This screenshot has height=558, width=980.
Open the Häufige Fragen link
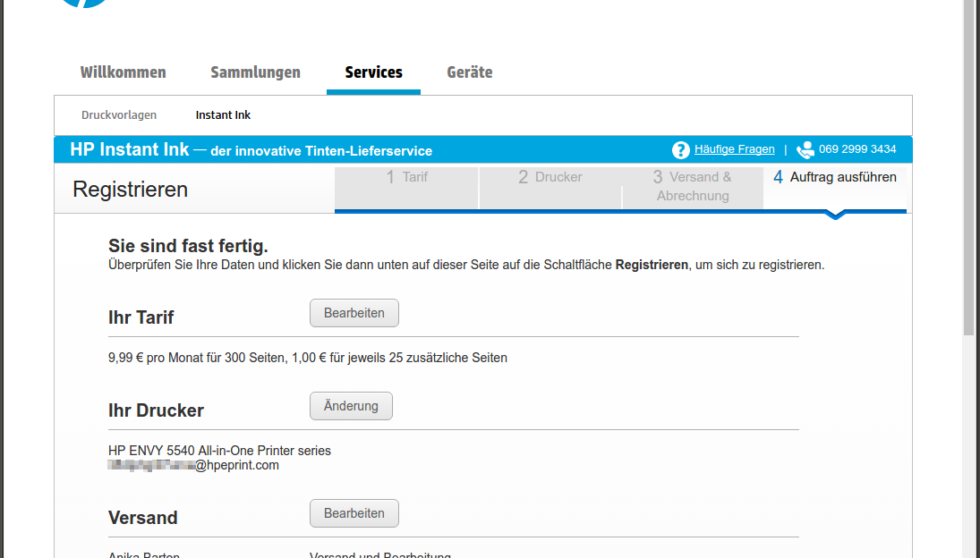[x=735, y=149]
